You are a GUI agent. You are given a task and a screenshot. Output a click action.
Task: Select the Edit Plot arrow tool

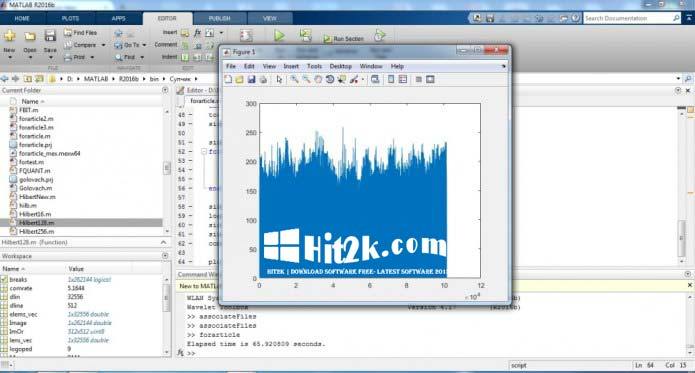click(x=279, y=79)
